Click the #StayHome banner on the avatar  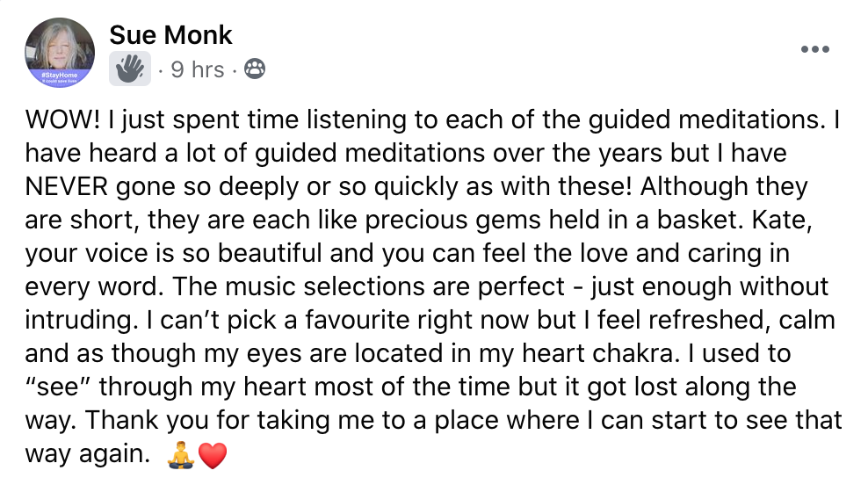60,76
